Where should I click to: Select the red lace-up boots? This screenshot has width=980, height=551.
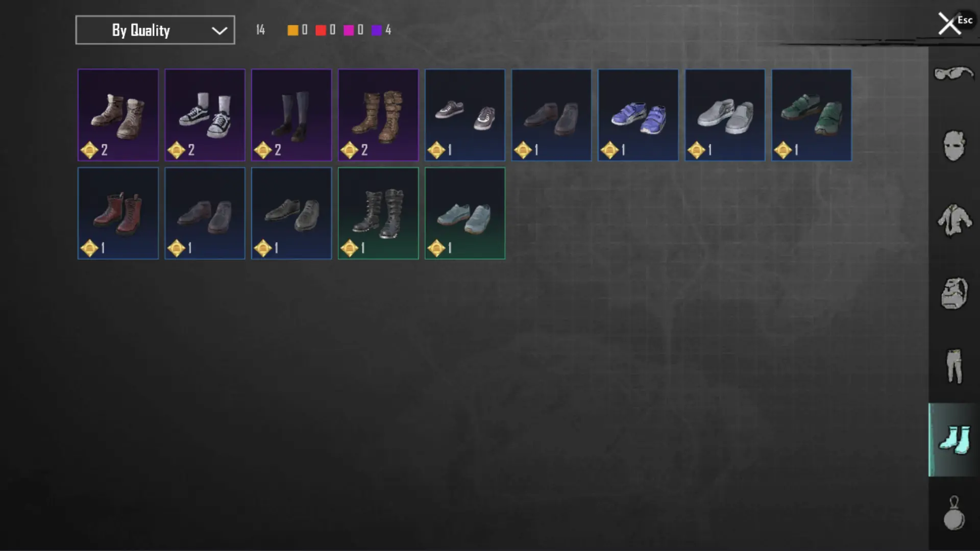click(118, 213)
